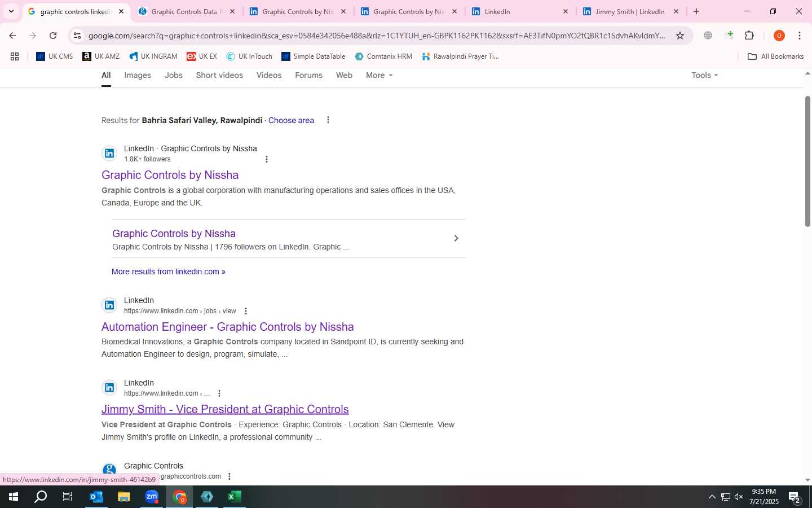This screenshot has width=812, height=508.
Task: Click the three-dot menu beside Choose area
Action: [328, 120]
